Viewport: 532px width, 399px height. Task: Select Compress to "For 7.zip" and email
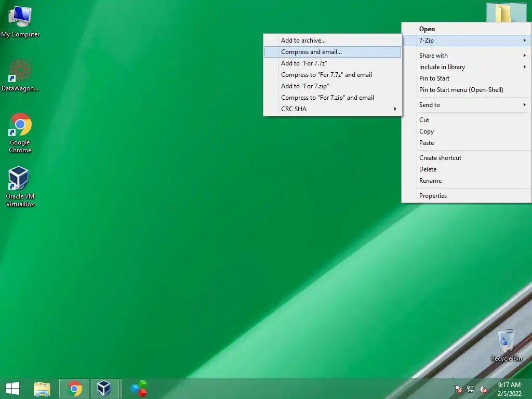332,98
